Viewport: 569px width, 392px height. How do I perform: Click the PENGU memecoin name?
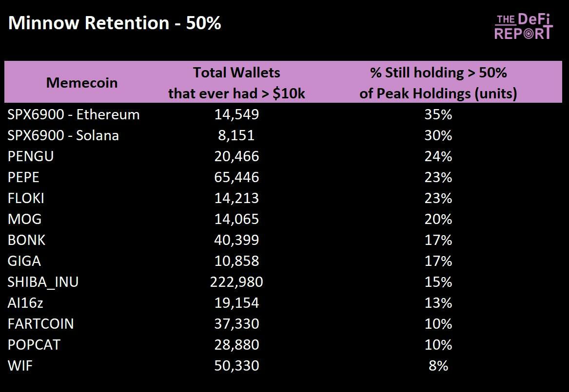point(31,156)
